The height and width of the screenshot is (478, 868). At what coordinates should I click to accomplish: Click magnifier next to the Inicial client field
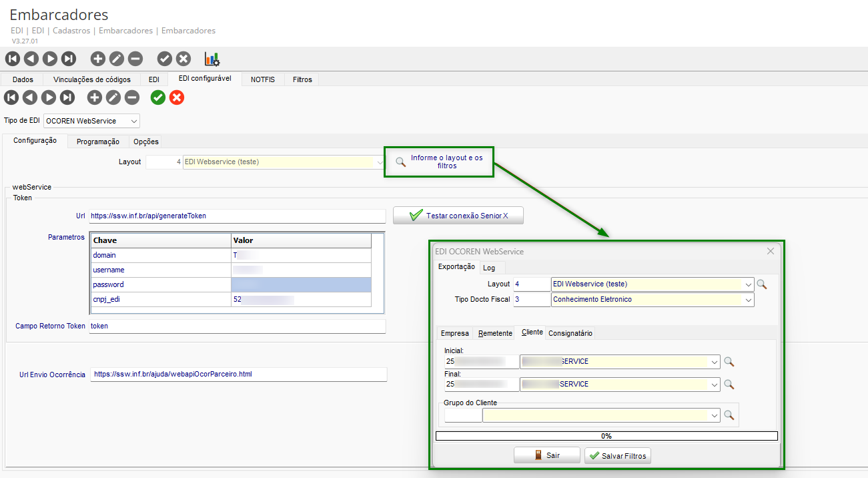[x=729, y=362]
